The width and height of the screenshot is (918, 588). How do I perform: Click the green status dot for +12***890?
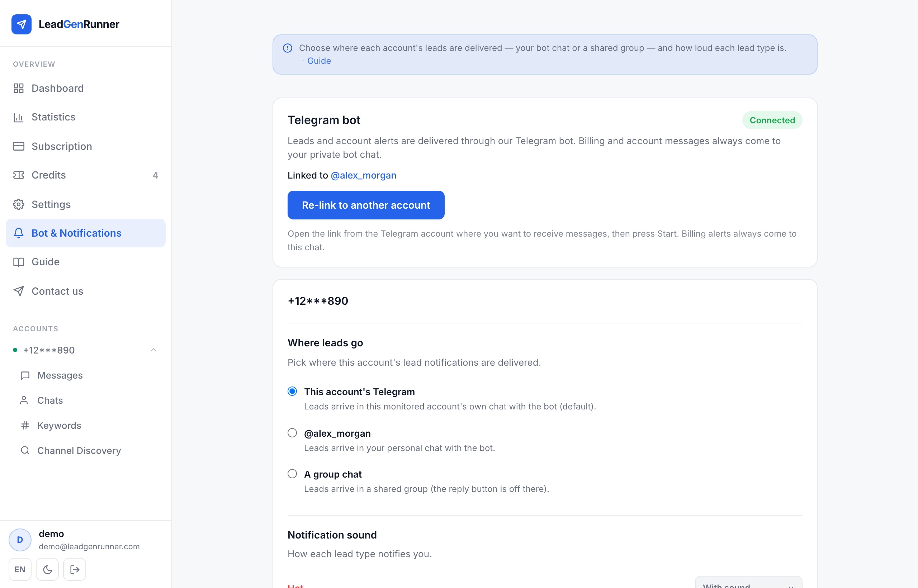15,350
